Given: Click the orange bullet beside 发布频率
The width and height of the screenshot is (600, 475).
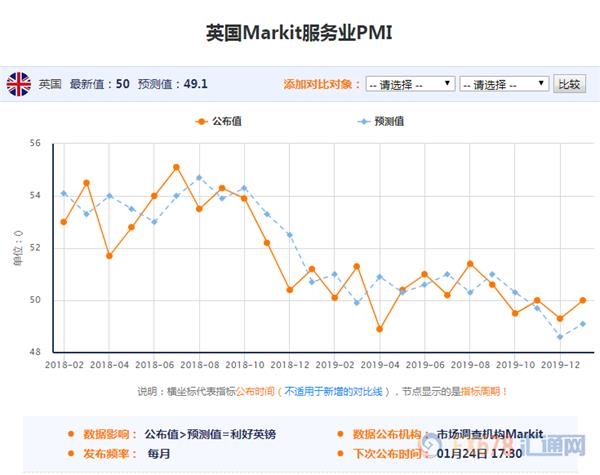Looking at the screenshot, I should coord(70,454).
